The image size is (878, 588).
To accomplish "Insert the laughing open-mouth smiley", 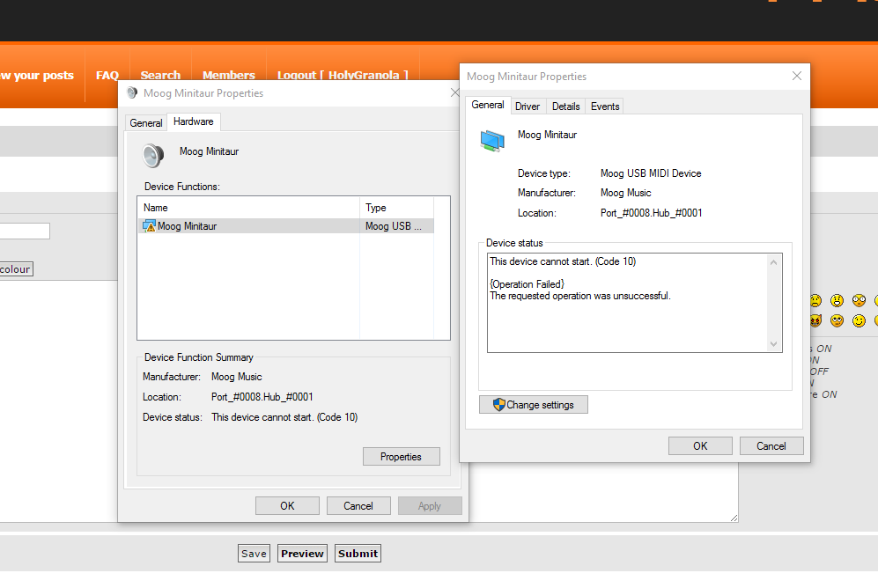I will (x=837, y=300).
